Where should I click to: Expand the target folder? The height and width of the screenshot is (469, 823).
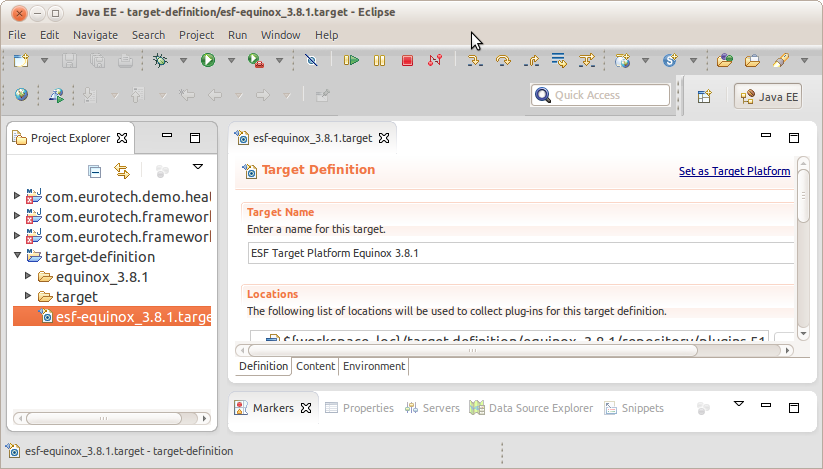28,295
